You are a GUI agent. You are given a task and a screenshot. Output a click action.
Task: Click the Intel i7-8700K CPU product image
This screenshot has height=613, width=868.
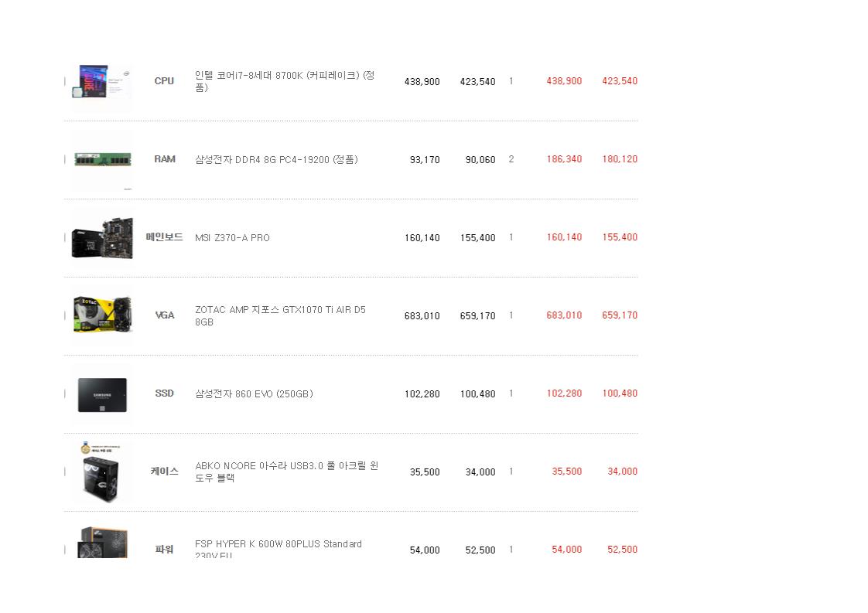(102, 82)
